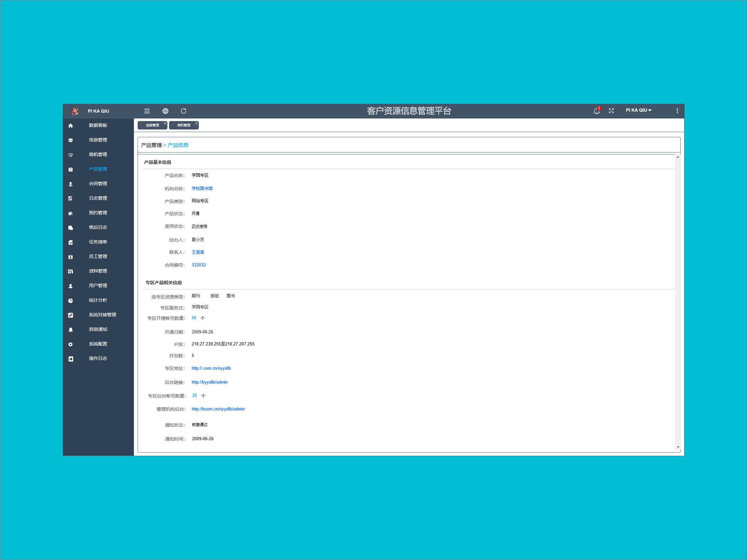Viewport: 747px width, 560px height.
Task: Open the PI KA QIU account dropdown
Action: [639, 110]
